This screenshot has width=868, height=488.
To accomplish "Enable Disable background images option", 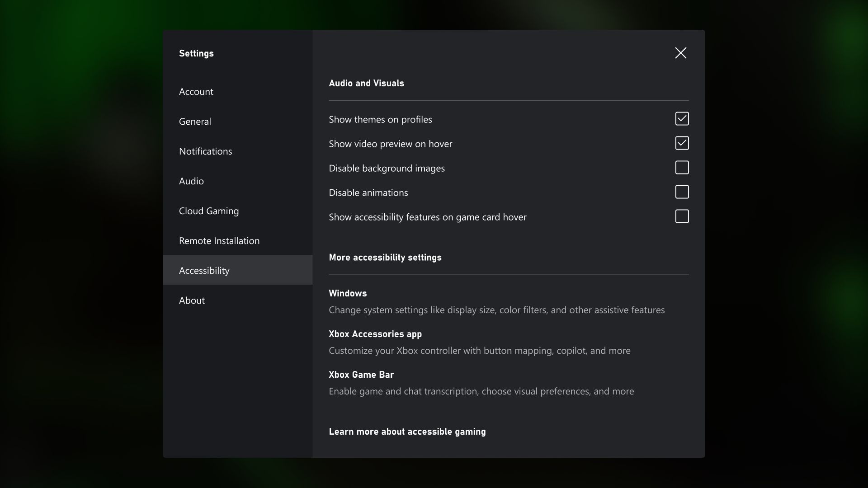I will pyautogui.click(x=681, y=168).
